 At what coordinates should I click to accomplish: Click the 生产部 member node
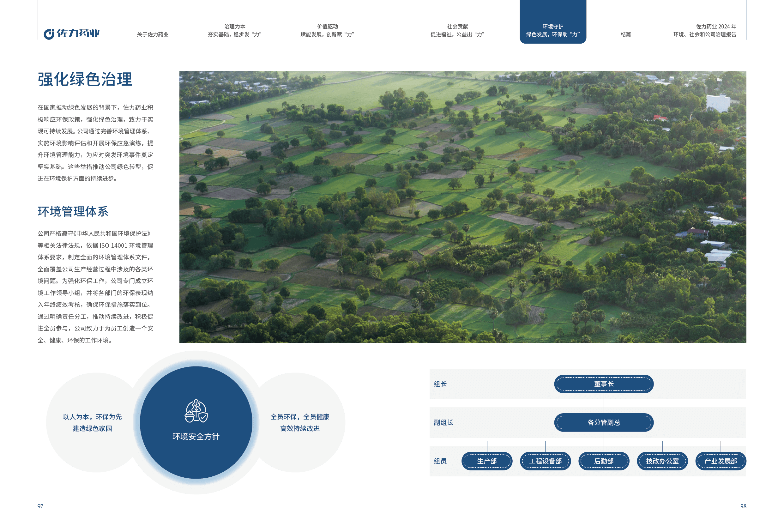point(487,461)
